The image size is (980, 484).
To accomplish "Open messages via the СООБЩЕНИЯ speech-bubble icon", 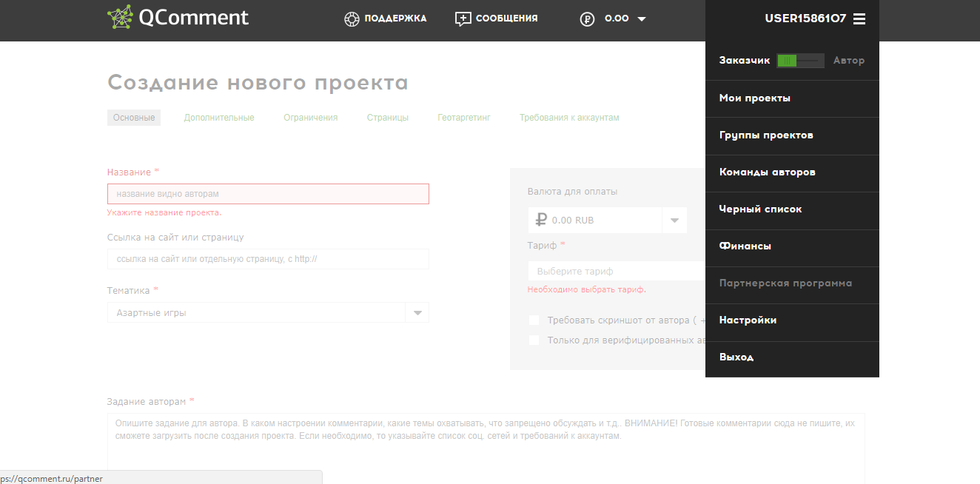I will [463, 19].
